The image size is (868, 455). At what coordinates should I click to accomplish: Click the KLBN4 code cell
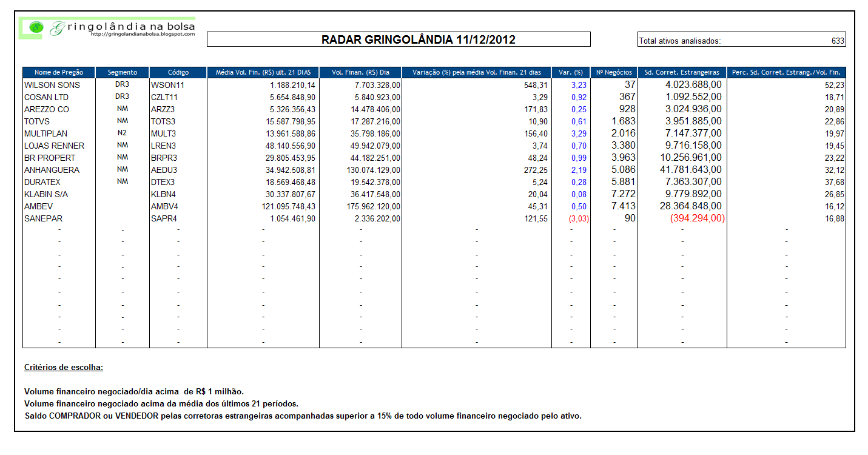click(163, 194)
